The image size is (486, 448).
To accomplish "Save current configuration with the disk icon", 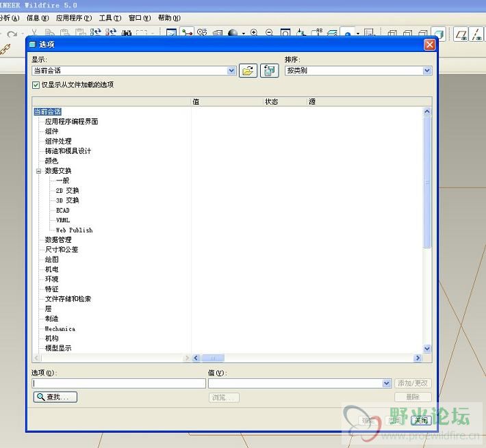I will (269, 71).
